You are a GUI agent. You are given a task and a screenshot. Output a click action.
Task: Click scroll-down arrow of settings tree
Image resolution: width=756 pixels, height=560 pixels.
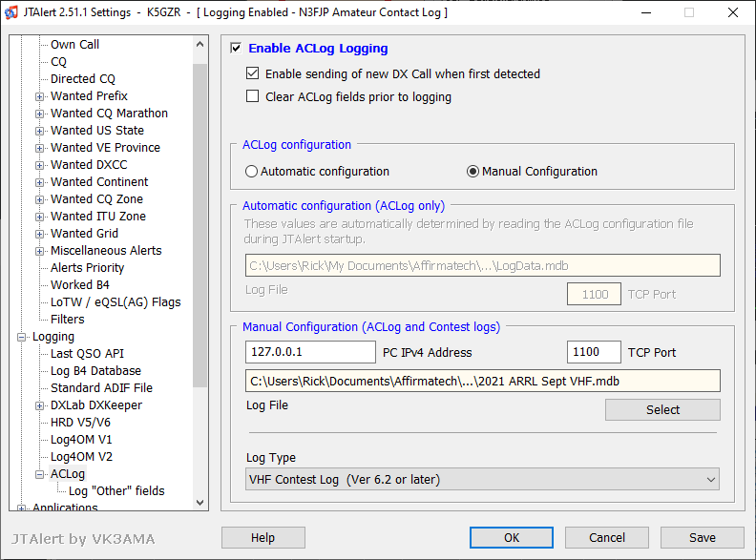pyautogui.click(x=200, y=502)
